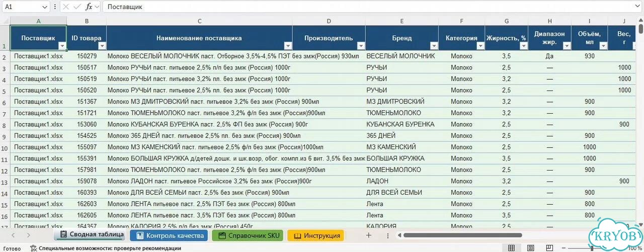
Task: Open filter dropdown for Производитель column
Action: coord(361,46)
